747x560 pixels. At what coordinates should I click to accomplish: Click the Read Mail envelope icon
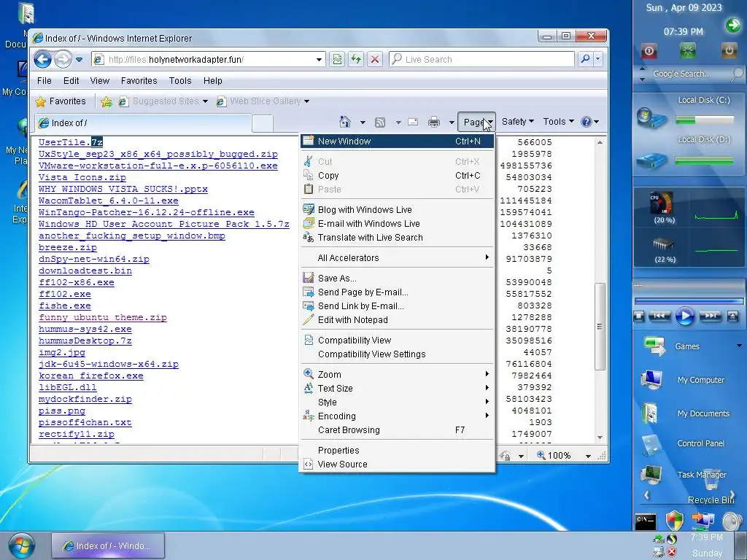click(413, 122)
